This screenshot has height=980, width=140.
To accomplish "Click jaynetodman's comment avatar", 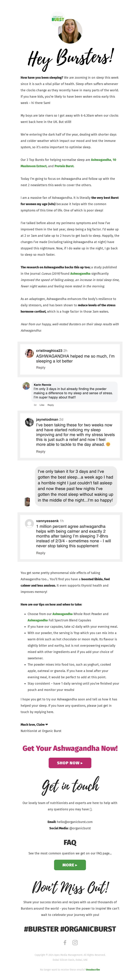I will tap(29, 422).
